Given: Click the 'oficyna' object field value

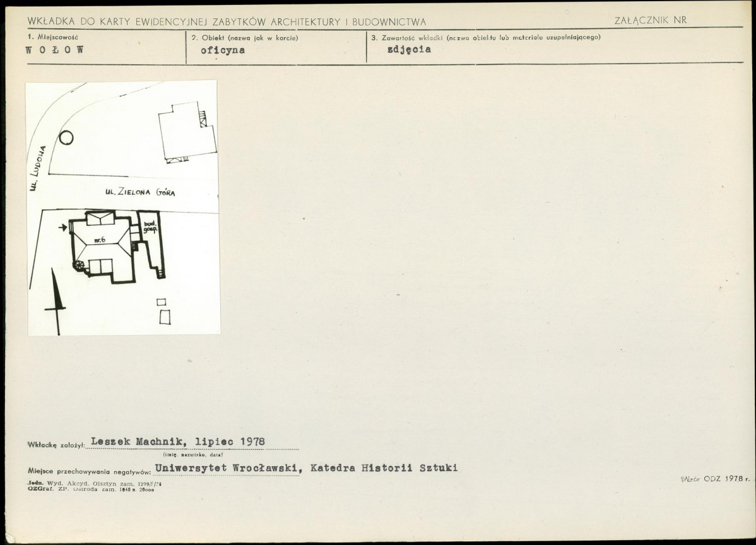Looking at the screenshot, I should point(223,50).
